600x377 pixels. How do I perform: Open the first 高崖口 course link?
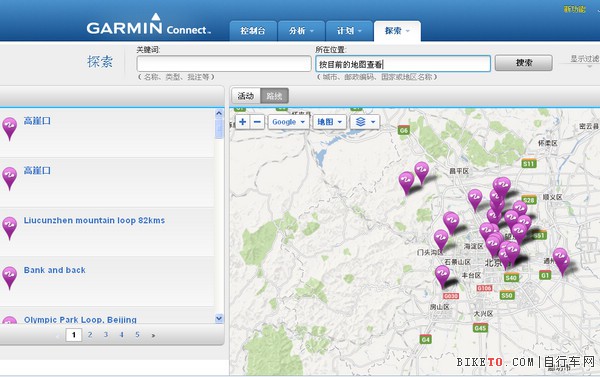[x=37, y=121]
